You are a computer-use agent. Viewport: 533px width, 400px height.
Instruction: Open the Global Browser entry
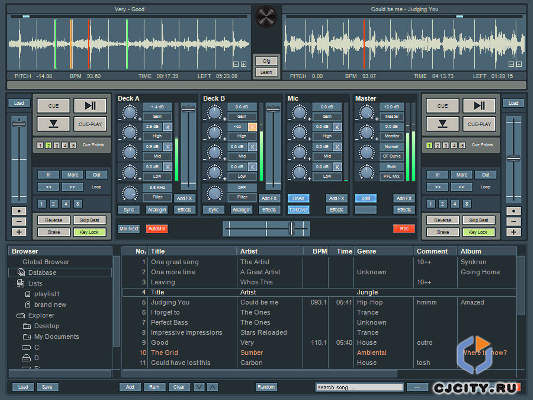pos(46,262)
